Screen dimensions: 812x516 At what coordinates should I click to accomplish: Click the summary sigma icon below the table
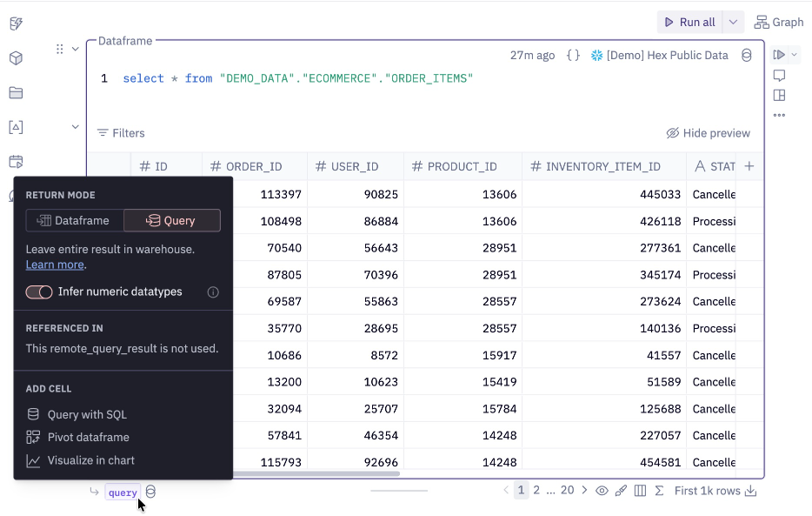tap(658, 491)
